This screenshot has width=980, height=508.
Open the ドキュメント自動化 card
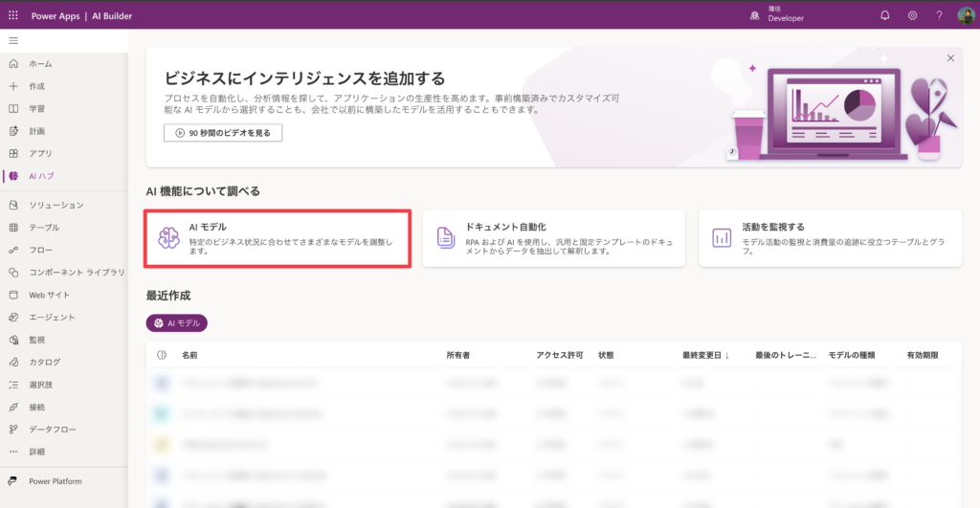coord(553,238)
